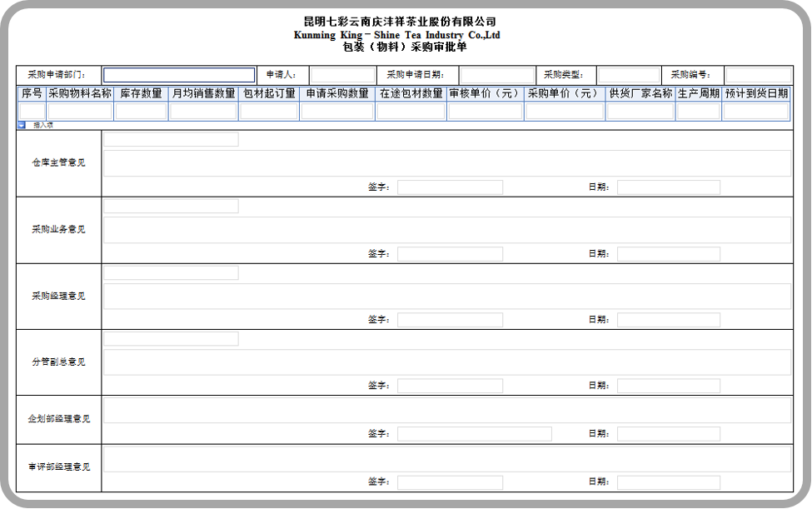The height and width of the screenshot is (509, 812).
Task: Click the small box inside 仓库主管意见 section
Action: pyautogui.click(x=171, y=139)
